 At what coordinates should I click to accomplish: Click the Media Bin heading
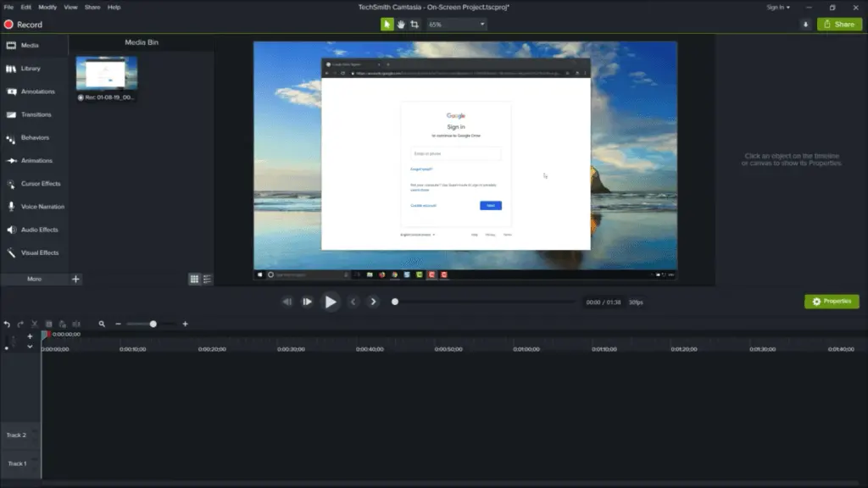coord(142,42)
